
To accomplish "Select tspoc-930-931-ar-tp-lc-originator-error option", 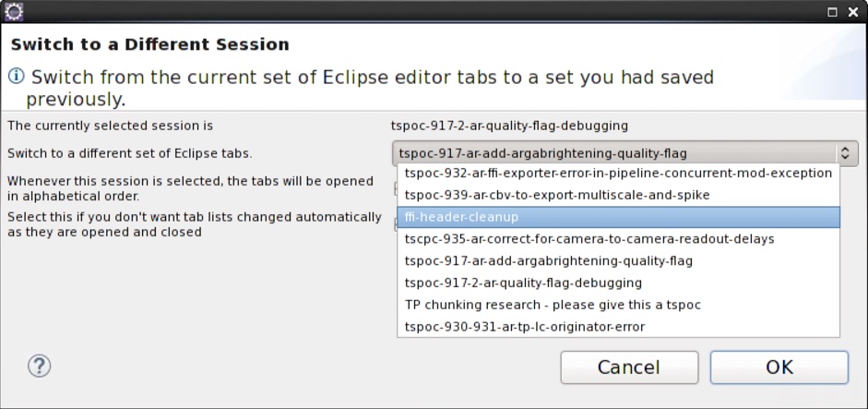I will [524, 327].
